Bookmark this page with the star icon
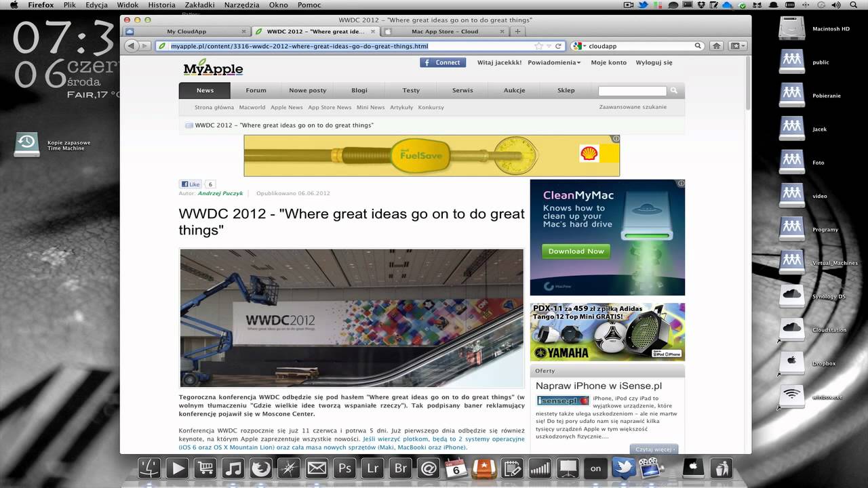868x488 pixels. coord(538,46)
